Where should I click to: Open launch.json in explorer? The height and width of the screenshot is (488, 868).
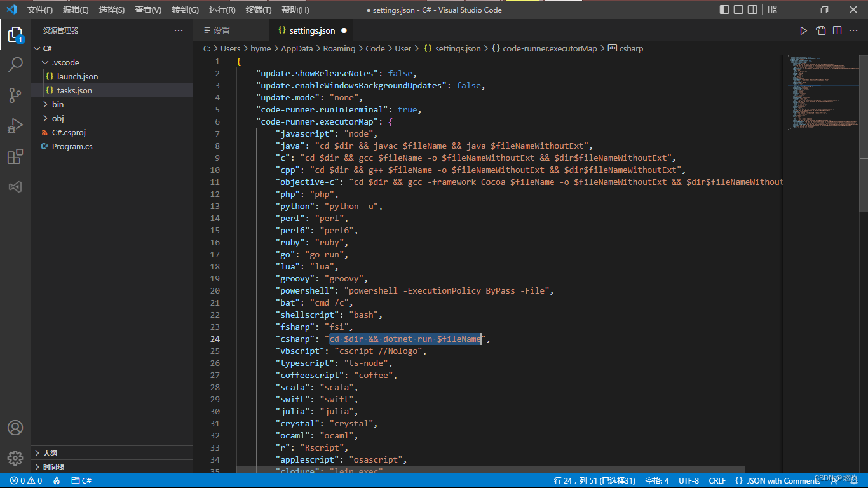coord(112,76)
